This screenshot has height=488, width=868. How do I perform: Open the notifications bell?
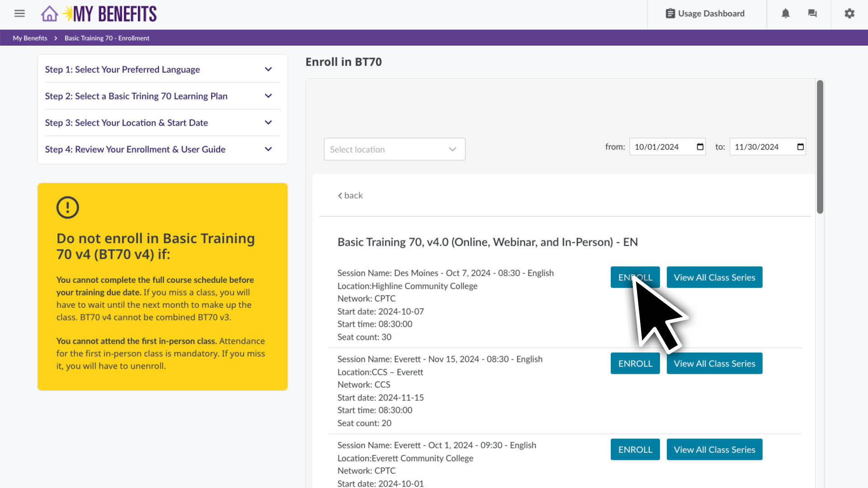[x=785, y=14]
